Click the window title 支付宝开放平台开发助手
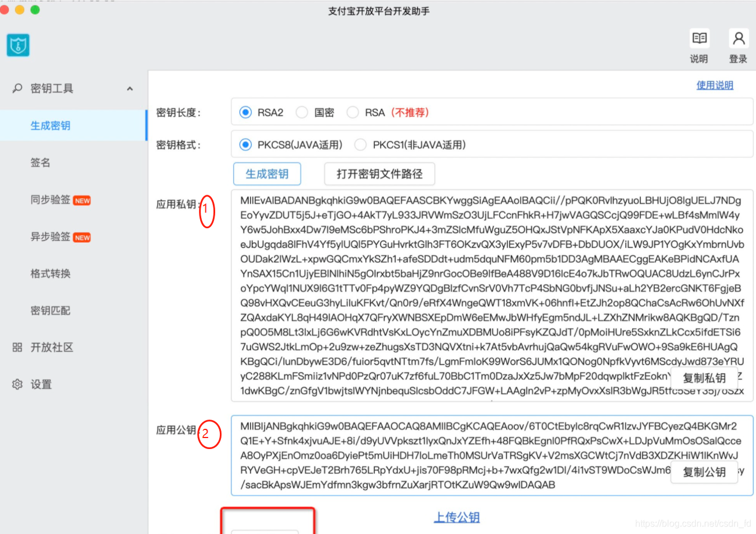Screen dimensions: 756x534 coord(378,11)
